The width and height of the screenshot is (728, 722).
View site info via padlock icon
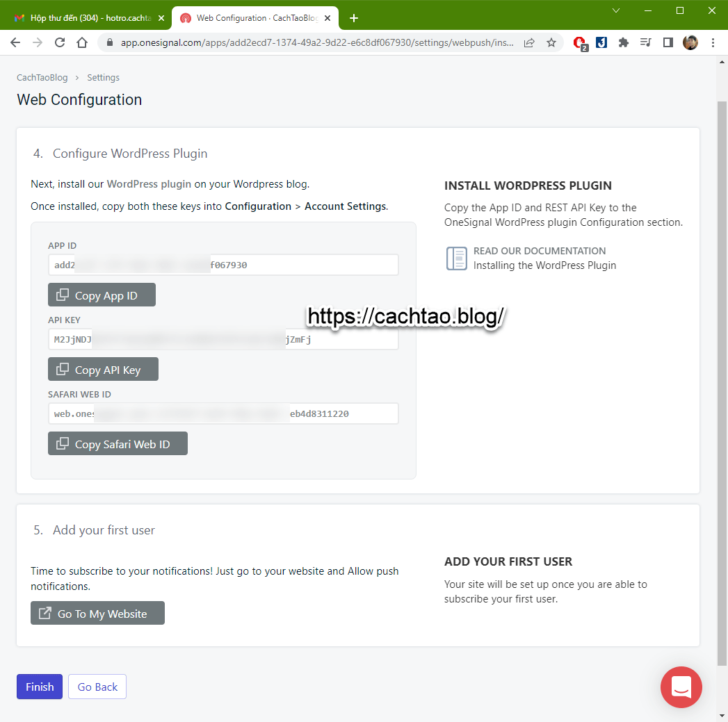(110, 42)
